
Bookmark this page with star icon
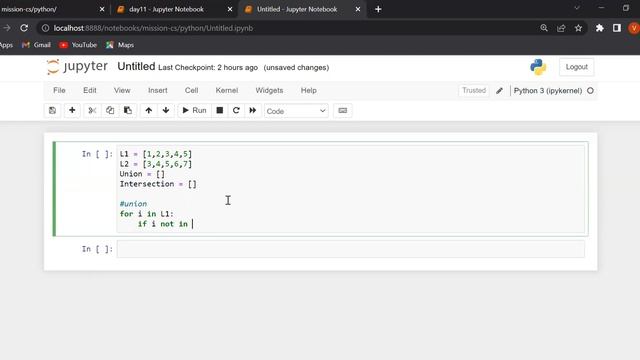578,28
